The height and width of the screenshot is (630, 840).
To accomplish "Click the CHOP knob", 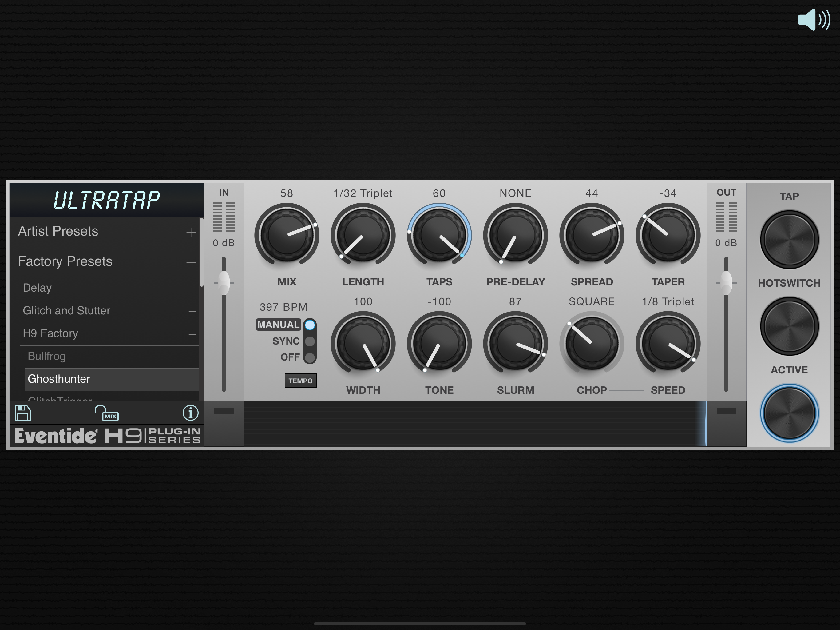I will [591, 344].
